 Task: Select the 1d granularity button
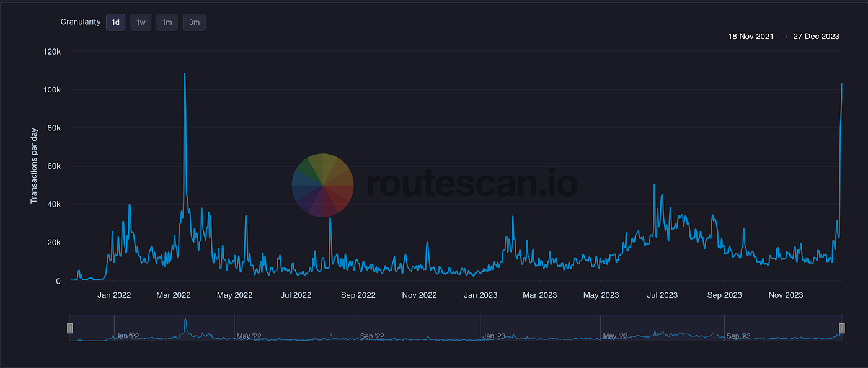[115, 22]
